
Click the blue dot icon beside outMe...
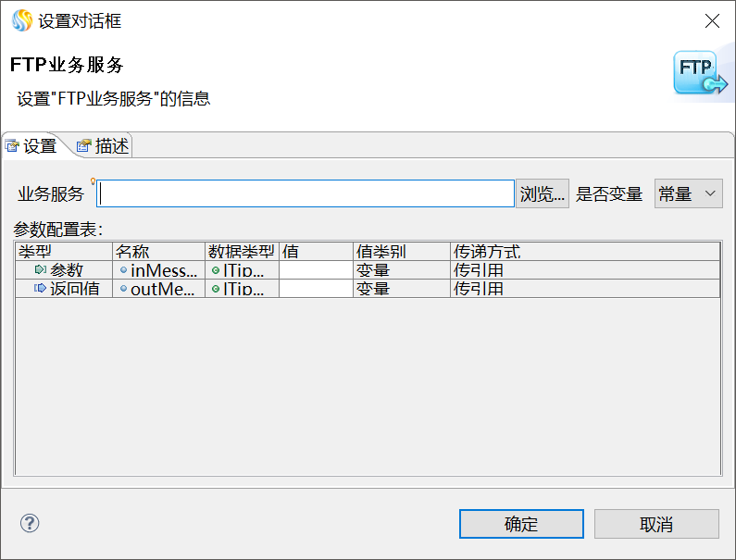(x=123, y=288)
